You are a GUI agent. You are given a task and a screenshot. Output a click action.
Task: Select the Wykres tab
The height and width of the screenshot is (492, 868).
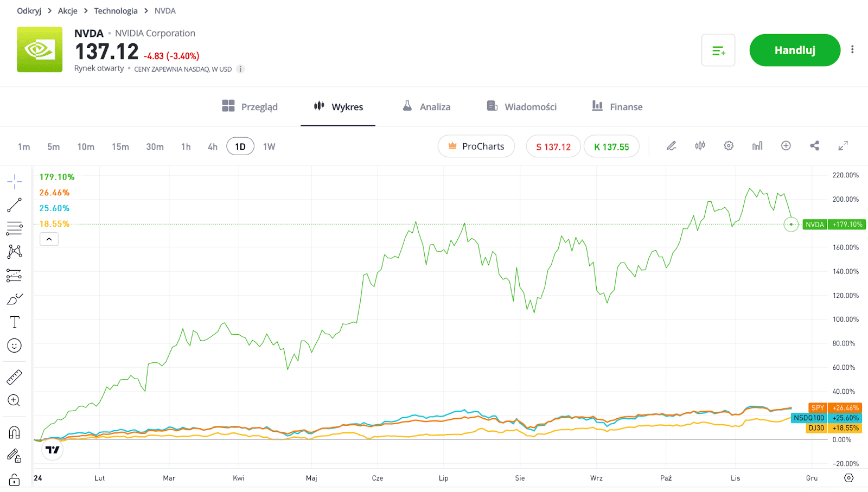[x=339, y=106]
